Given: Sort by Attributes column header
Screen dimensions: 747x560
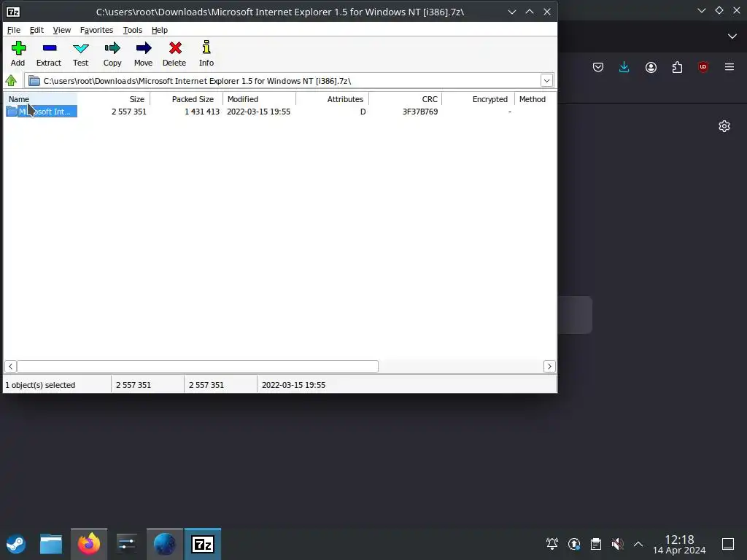Looking at the screenshot, I should (x=332, y=99).
